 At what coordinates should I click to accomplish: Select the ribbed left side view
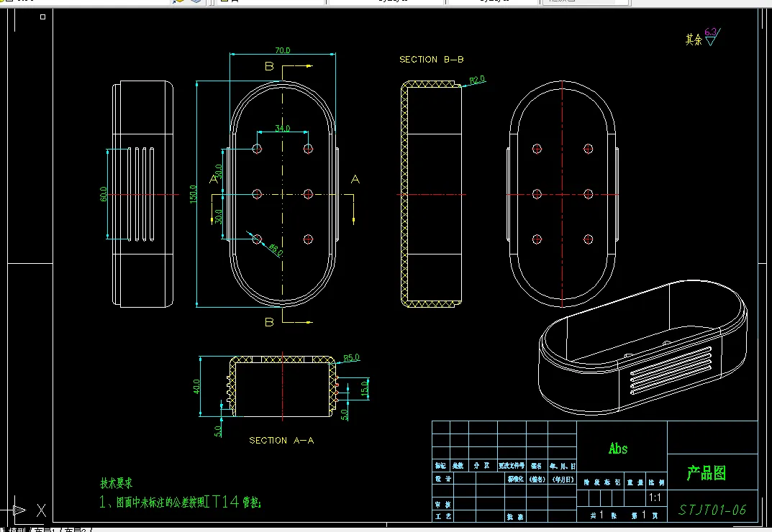142,194
